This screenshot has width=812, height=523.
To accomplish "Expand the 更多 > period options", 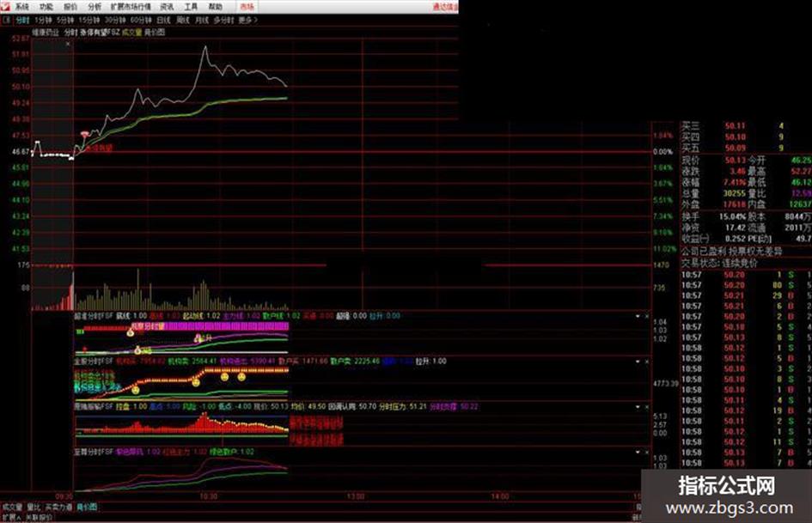I will click(x=247, y=21).
